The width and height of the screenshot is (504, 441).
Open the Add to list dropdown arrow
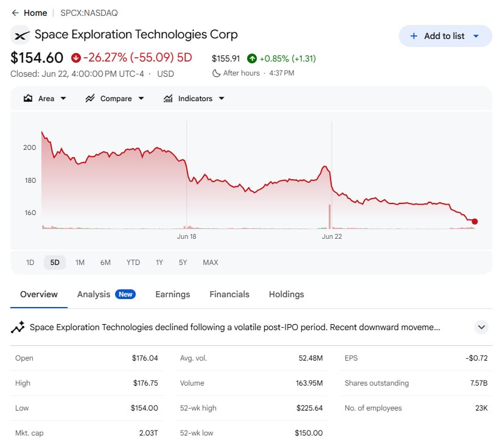pyautogui.click(x=476, y=36)
